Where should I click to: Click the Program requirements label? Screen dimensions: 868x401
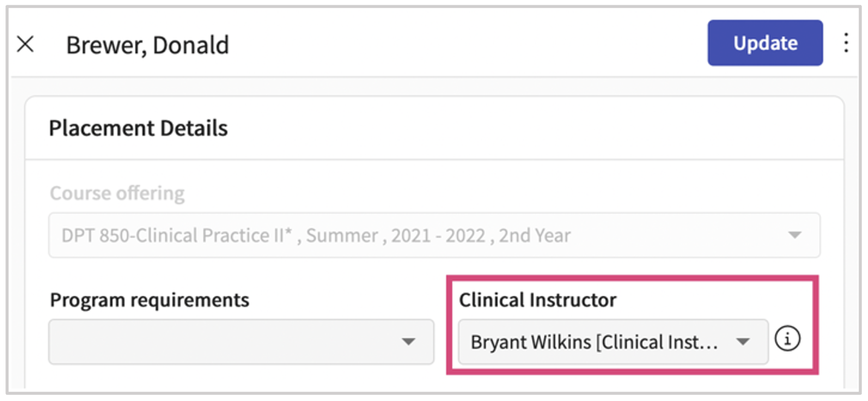(x=149, y=300)
